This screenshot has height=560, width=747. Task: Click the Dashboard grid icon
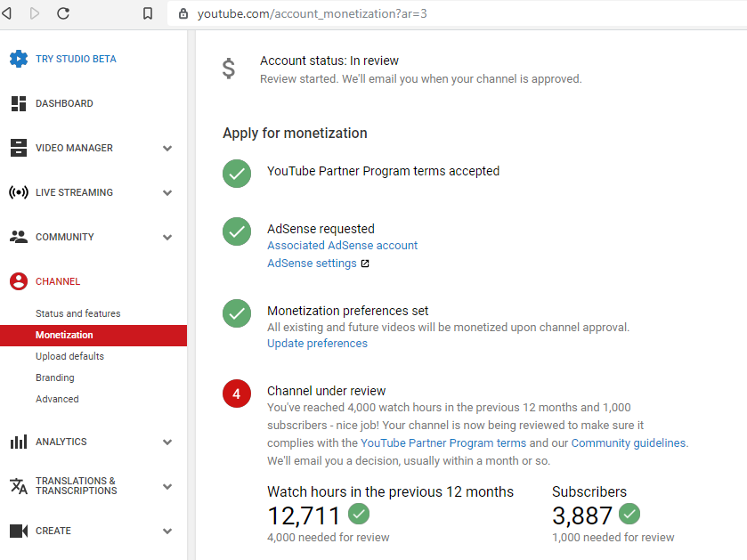(x=19, y=103)
